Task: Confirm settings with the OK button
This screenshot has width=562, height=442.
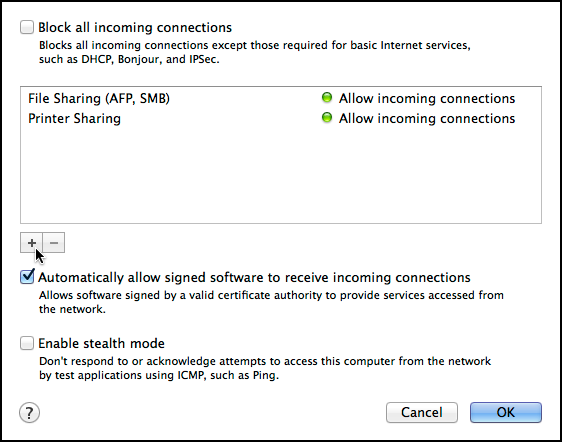Action: pyautogui.click(x=506, y=413)
